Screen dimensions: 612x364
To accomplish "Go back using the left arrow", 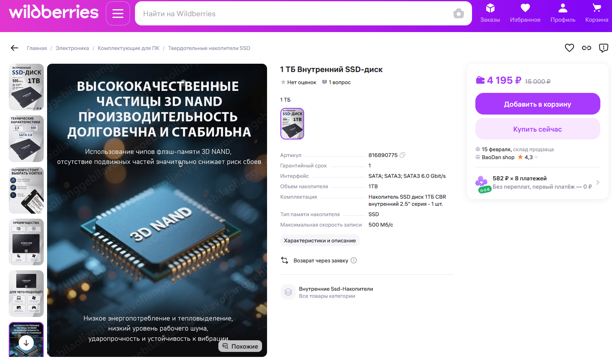I will 15,48.
